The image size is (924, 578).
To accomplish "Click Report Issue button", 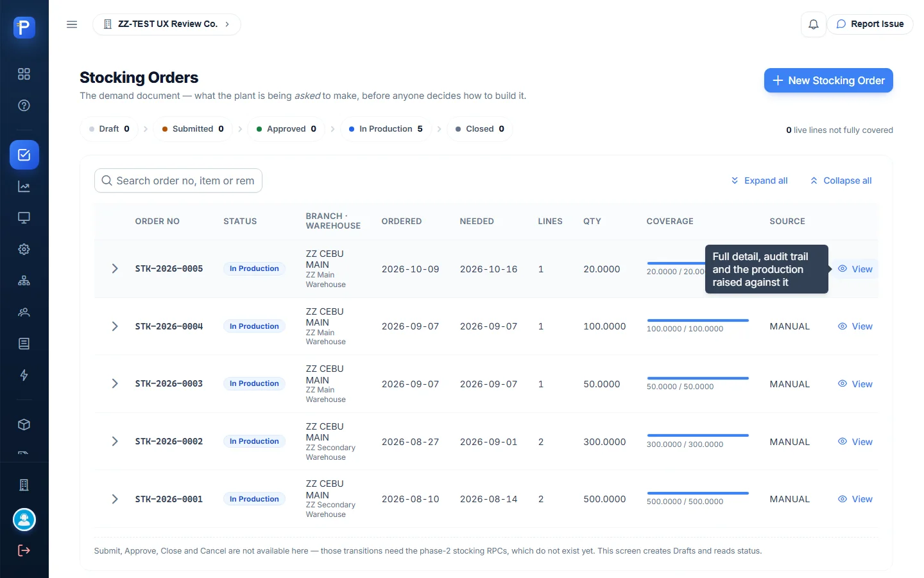I will (x=870, y=24).
